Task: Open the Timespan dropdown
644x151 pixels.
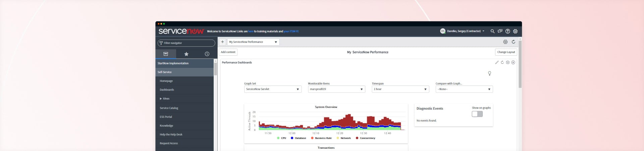Action: tap(400, 89)
